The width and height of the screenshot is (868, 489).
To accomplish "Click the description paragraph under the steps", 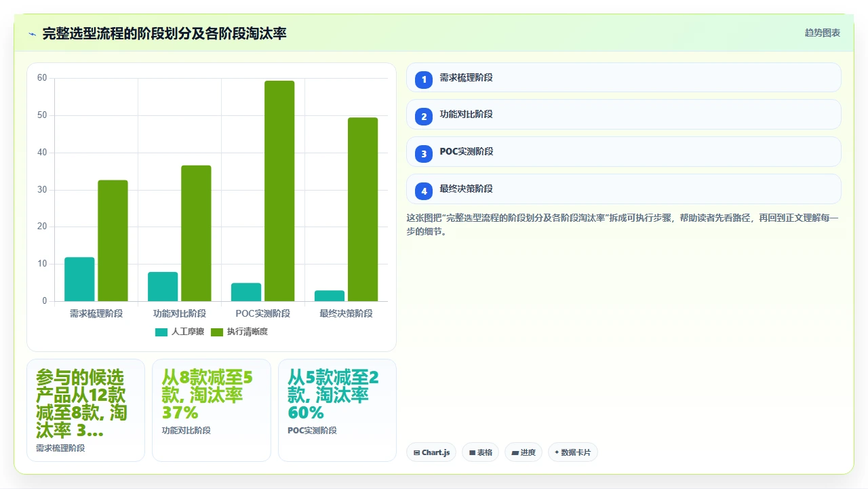I will (x=623, y=224).
